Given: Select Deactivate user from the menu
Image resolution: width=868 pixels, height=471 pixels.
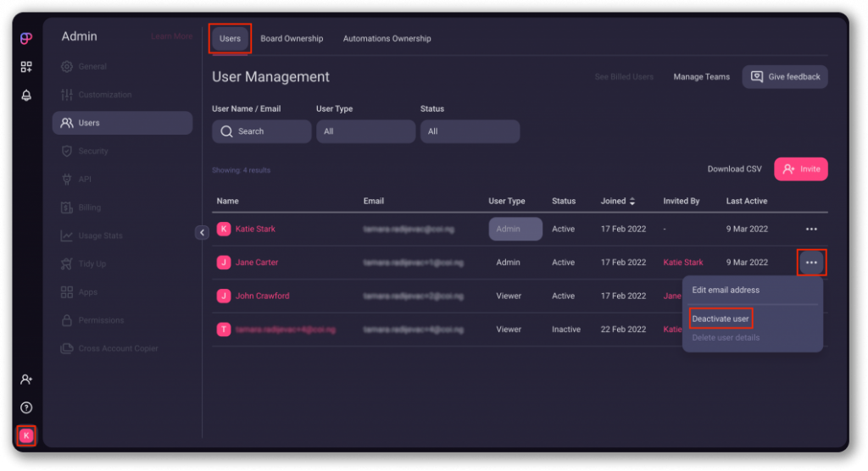Looking at the screenshot, I should (721, 319).
